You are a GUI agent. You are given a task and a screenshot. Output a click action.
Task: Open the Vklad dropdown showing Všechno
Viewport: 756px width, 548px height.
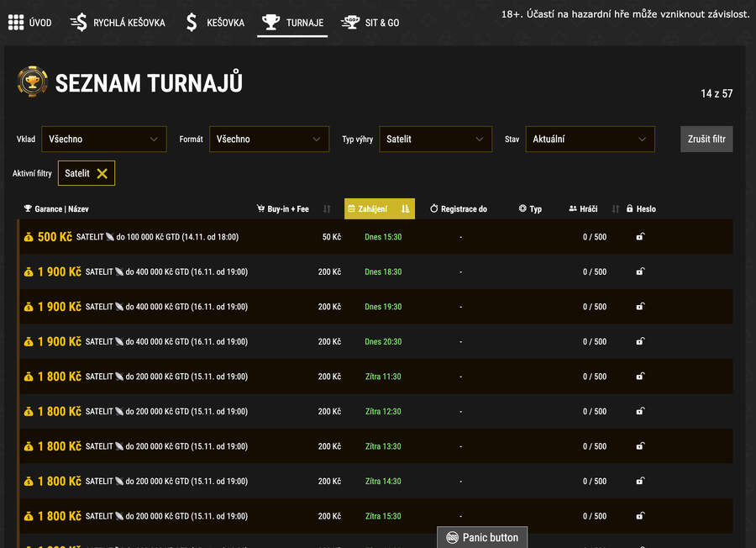pos(103,139)
